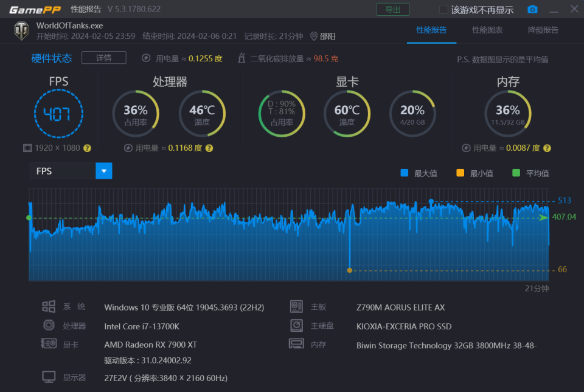Click the Windows 10 专业版 system text

184,307
